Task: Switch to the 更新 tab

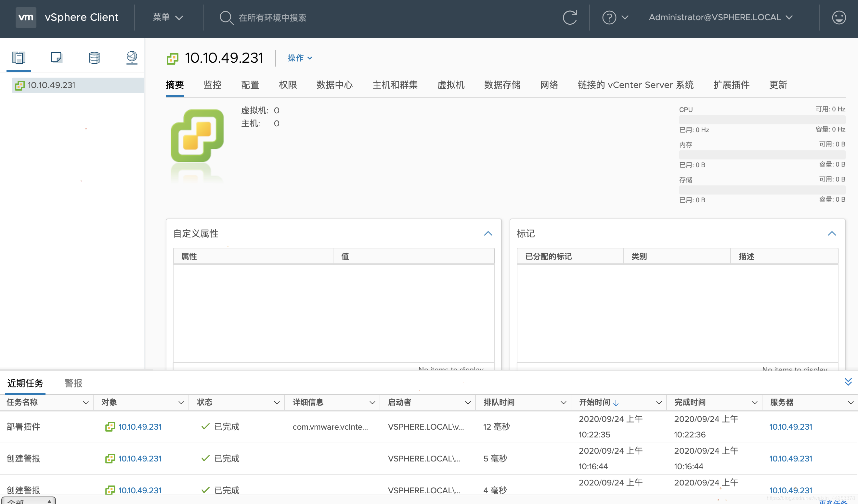Action: tap(778, 85)
